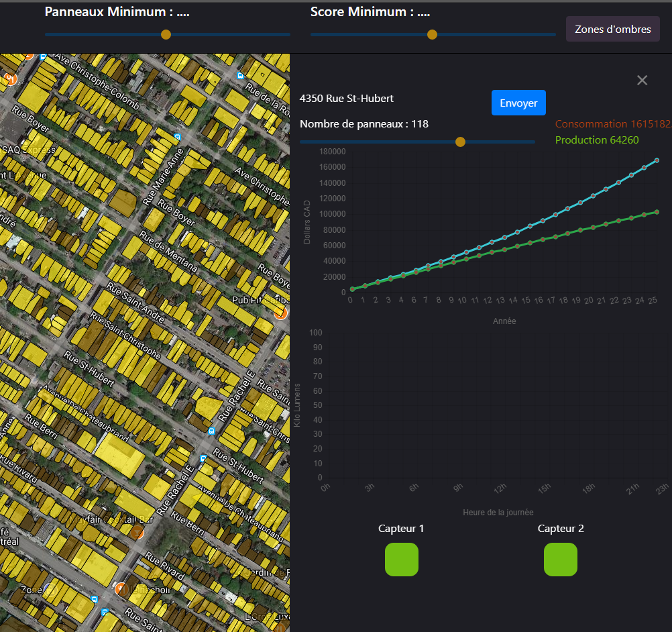672x632 pixels.
Task: Click the Rue Marie-Anne street label
Action: pos(163,176)
